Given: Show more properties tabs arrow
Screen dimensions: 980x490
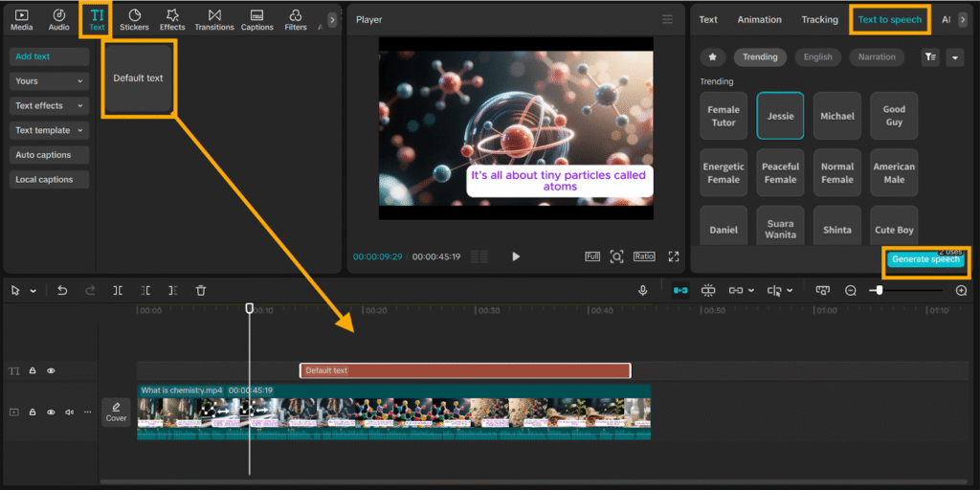Looking at the screenshot, I should pos(963,20).
